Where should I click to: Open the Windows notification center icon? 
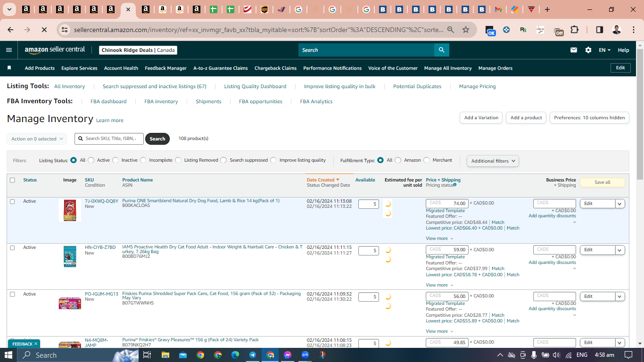[628, 355]
